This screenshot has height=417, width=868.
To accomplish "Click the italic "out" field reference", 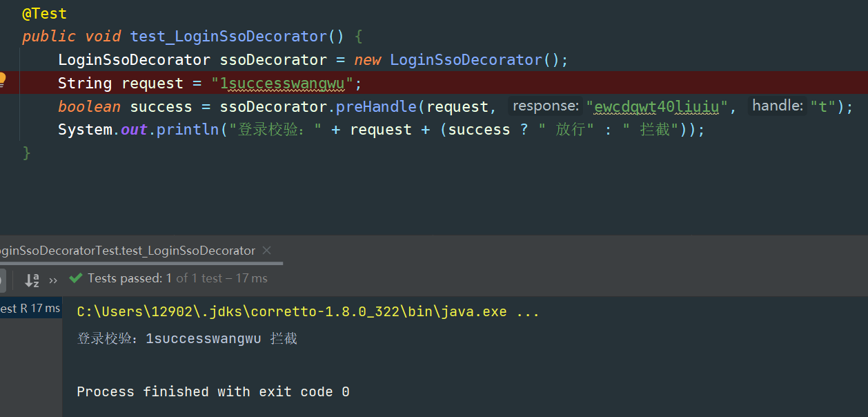I will click(134, 130).
